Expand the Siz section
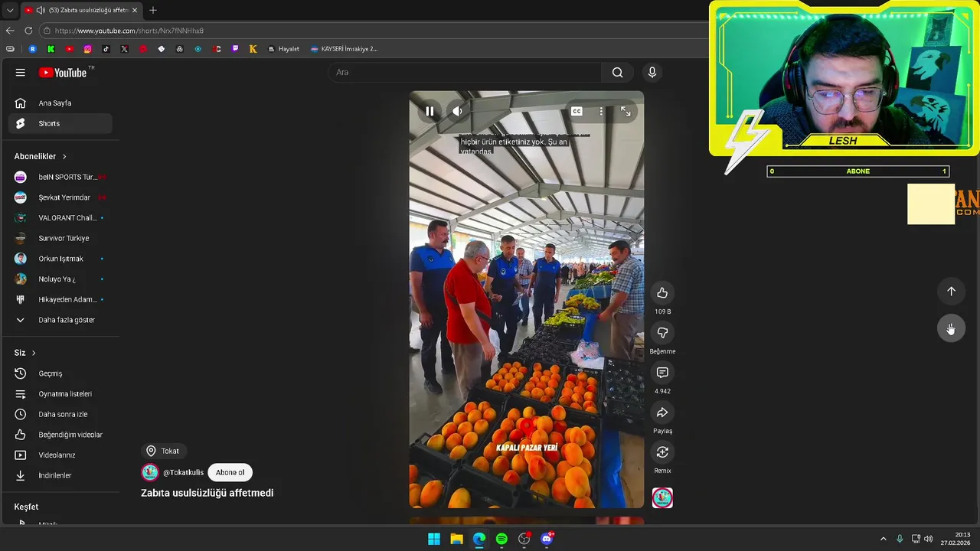Image resolution: width=980 pixels, height=551 pixels. pyautogui.click(x=25, y=353)
